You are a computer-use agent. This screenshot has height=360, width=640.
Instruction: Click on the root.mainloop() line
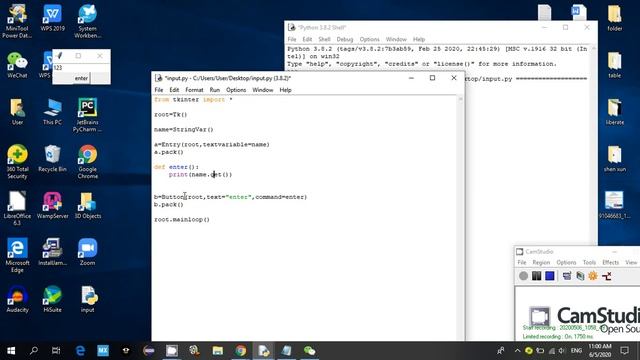click(x=182, y=220)
